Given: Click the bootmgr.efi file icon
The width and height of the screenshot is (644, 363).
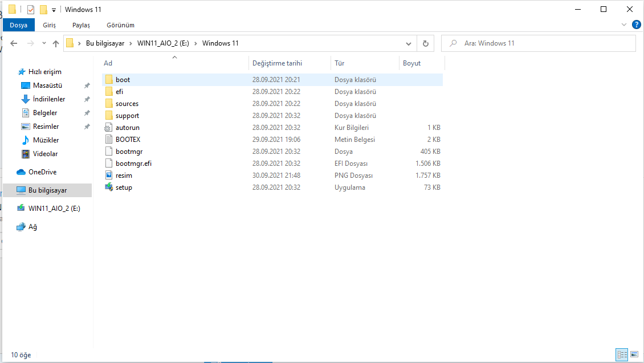Looking at the screenshot, I should coord(109,164).
